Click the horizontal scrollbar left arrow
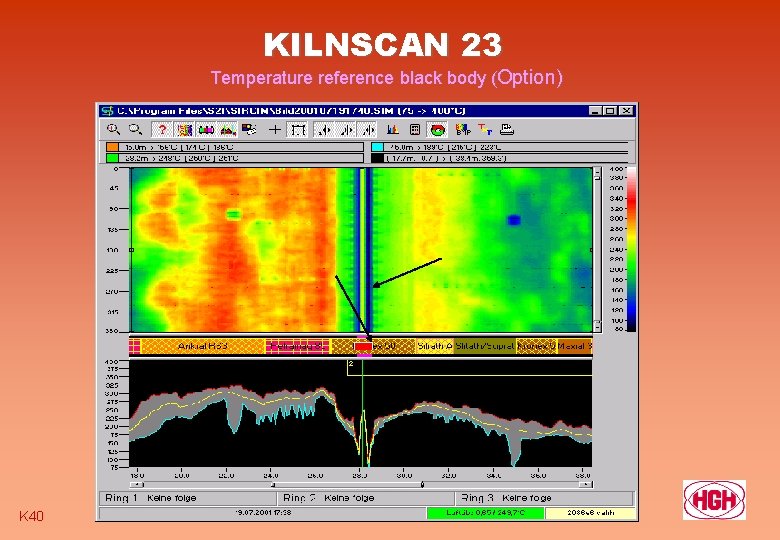Viewport: 780px width, 540px height. pos(137,484)
